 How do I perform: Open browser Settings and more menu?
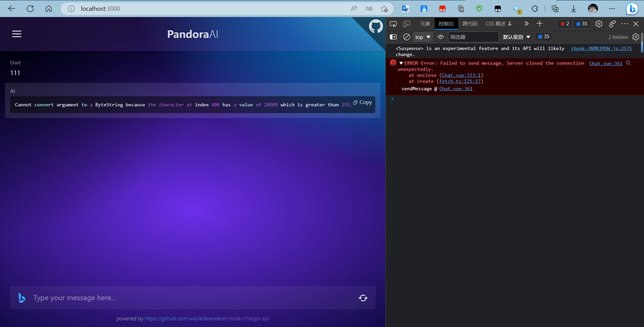(612, 9)
